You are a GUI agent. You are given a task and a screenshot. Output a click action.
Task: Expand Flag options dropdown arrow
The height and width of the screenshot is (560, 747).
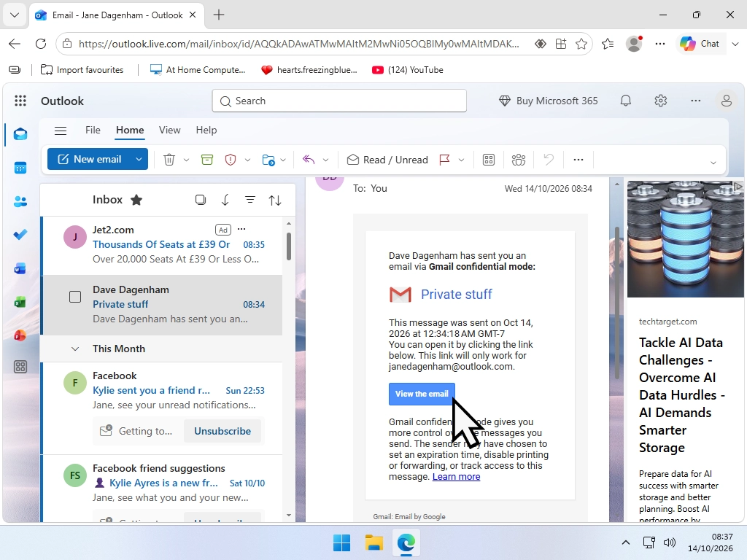tap(461, 160)
